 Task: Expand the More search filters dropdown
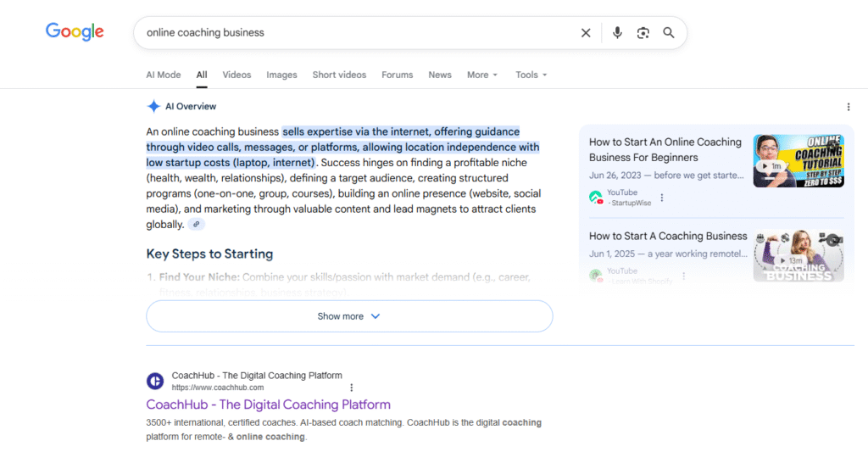point(482,75)
